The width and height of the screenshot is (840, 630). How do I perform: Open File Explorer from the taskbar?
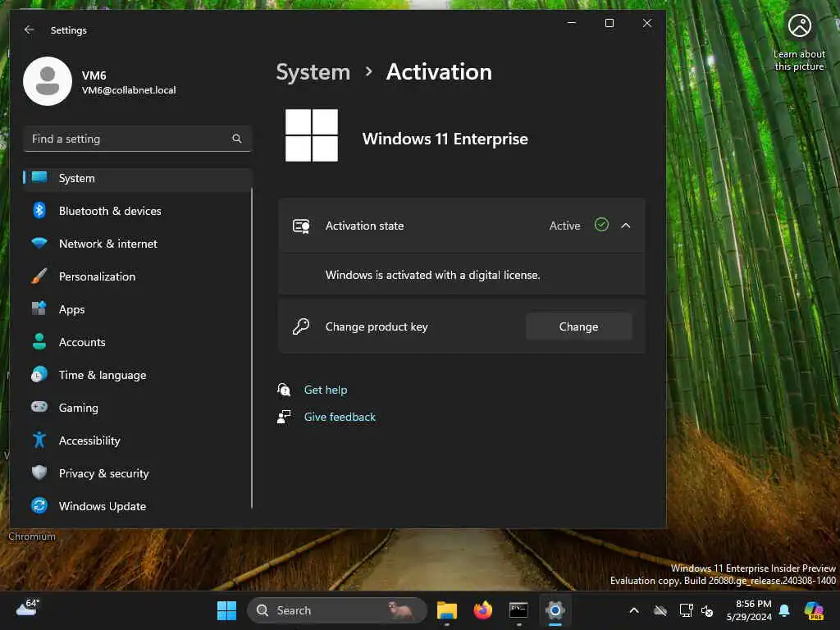pyautogui.click(x=447, y=610)
